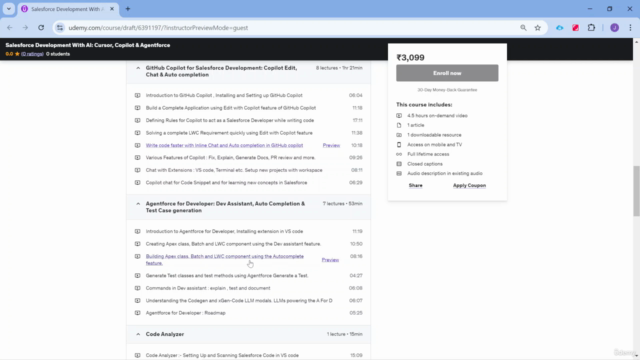The image size is (640, 360).
Task: Click the '7 lectures • 53min' text
Action: click(x=342, y=204)
